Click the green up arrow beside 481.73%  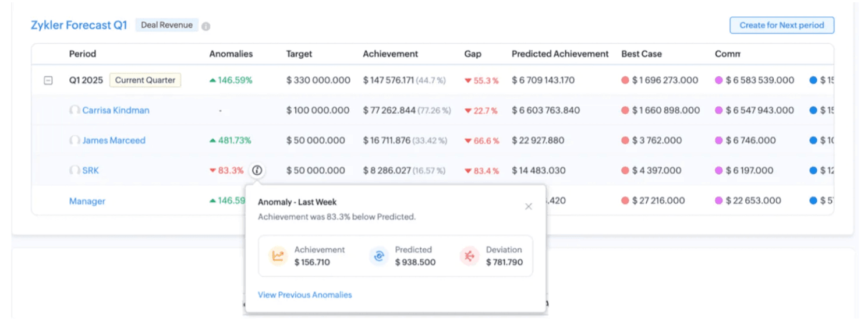(x=212, y=140)
